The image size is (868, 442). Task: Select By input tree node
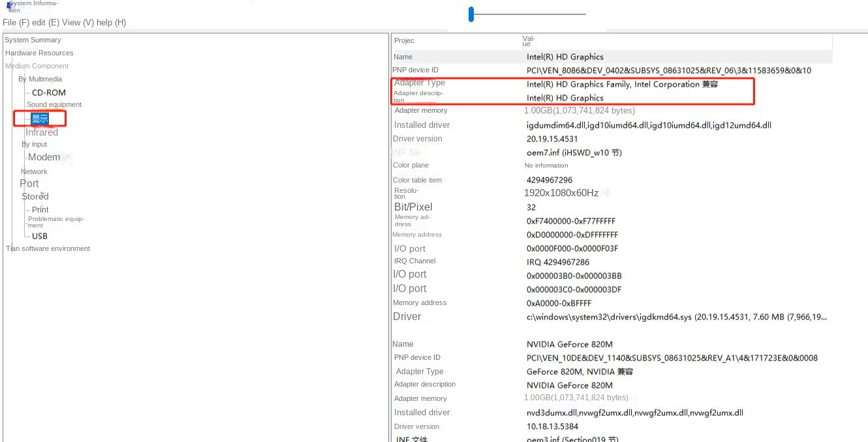[x=34, y=144]
